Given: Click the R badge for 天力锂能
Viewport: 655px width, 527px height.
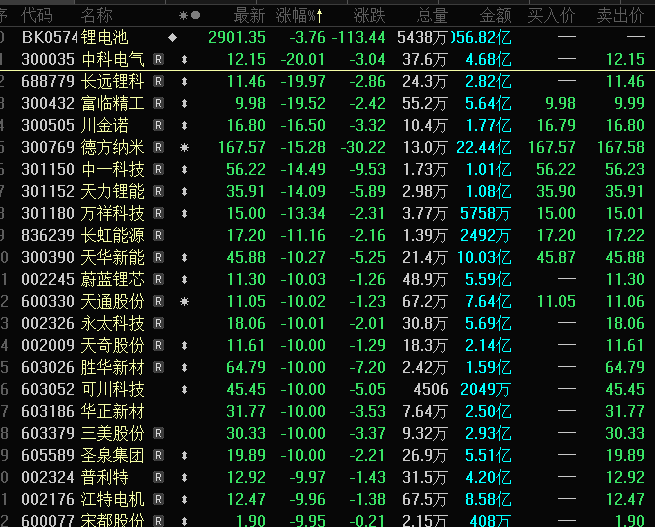Looking at the screenshot, I should pos(158,191).
